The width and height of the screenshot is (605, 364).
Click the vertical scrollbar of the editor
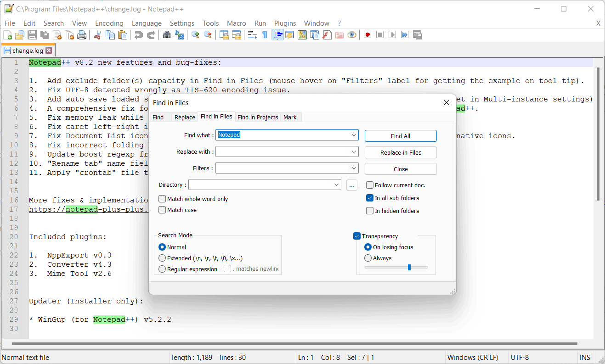[598, 133]
